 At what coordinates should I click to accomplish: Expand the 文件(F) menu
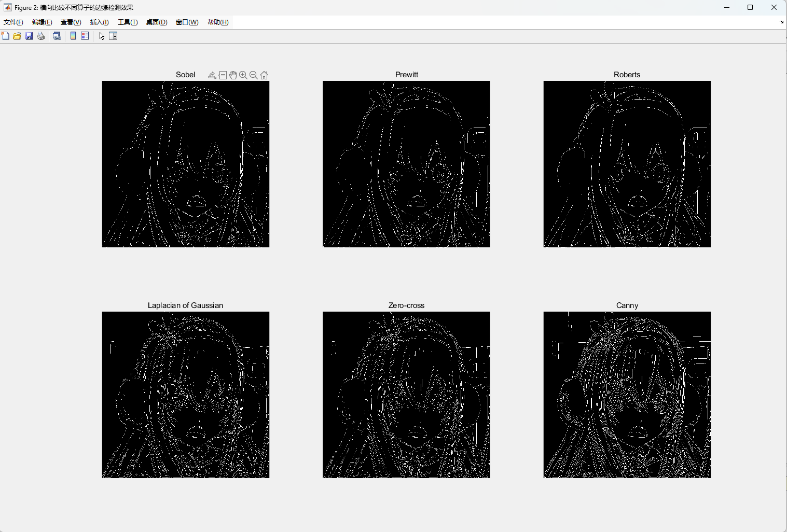(x=13, y=22)
